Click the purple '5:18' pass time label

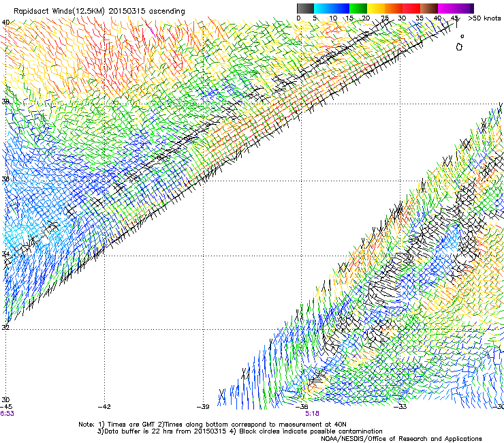click(x=312, y=414)
